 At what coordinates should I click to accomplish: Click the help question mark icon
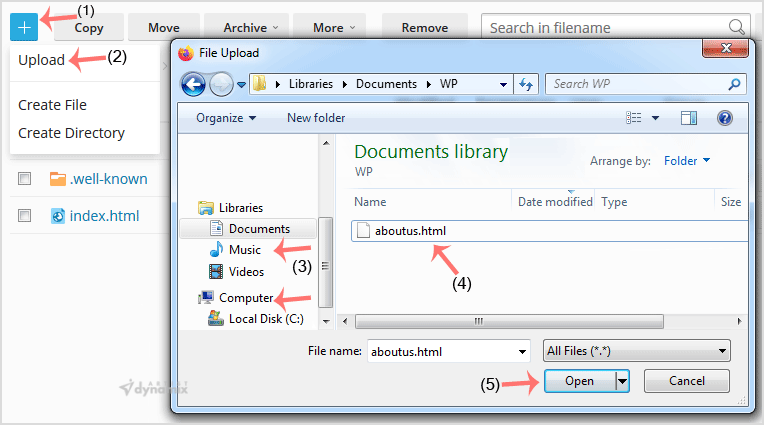[725, 118]
